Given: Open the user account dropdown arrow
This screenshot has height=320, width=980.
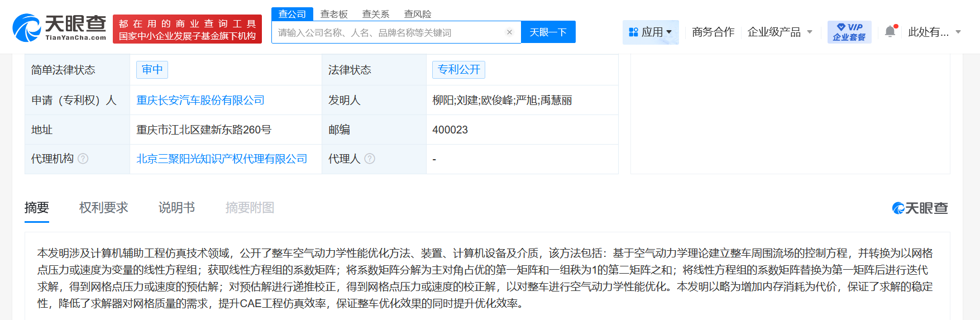Looking at the screenshot, I should coord(958,32).
